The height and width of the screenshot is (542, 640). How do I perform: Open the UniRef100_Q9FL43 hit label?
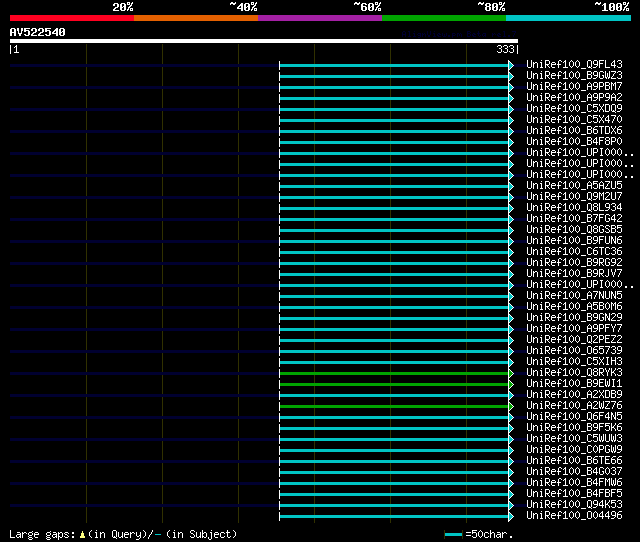tap(574, 64)
